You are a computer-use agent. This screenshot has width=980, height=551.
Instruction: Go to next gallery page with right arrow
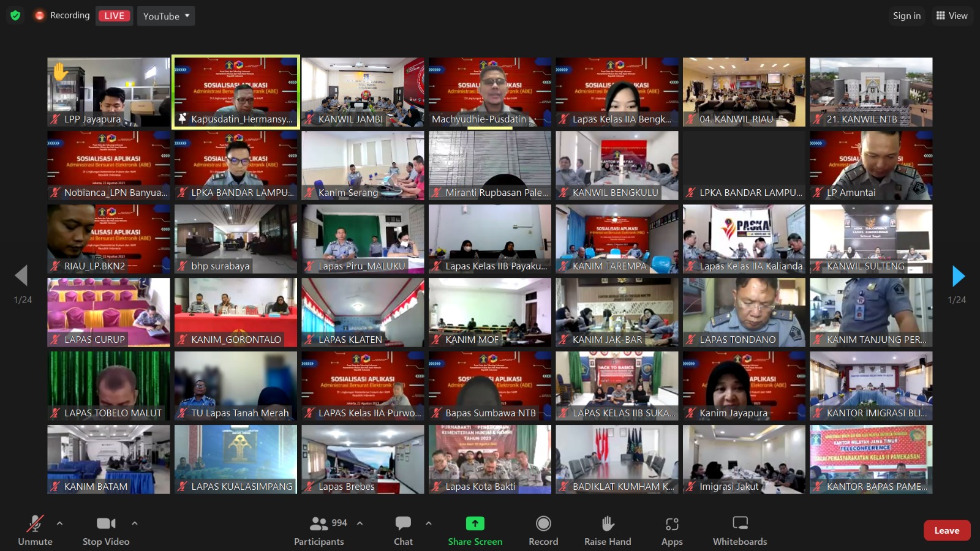[x=958, y=276]
